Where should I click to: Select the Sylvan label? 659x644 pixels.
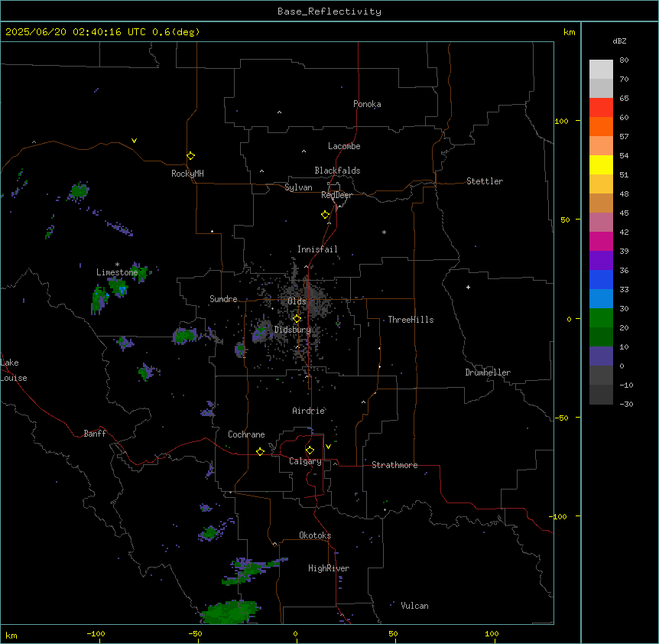point(298,187)
